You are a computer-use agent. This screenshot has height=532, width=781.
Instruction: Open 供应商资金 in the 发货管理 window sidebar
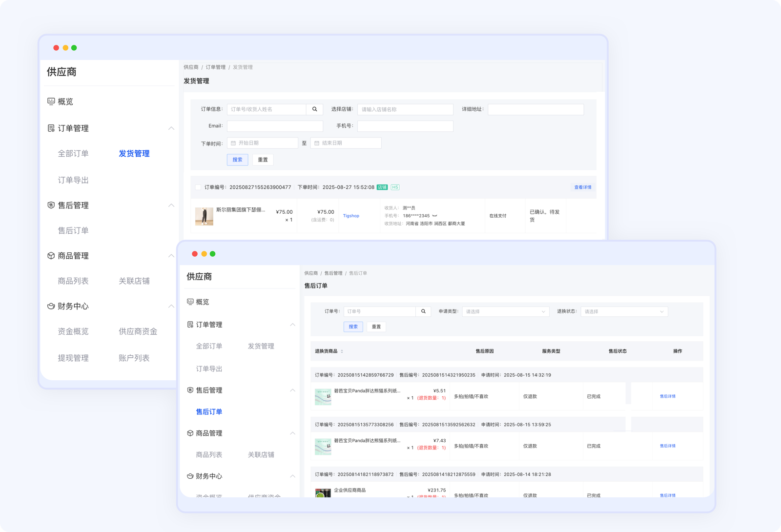pyautogui.click(x=138, y=331)
